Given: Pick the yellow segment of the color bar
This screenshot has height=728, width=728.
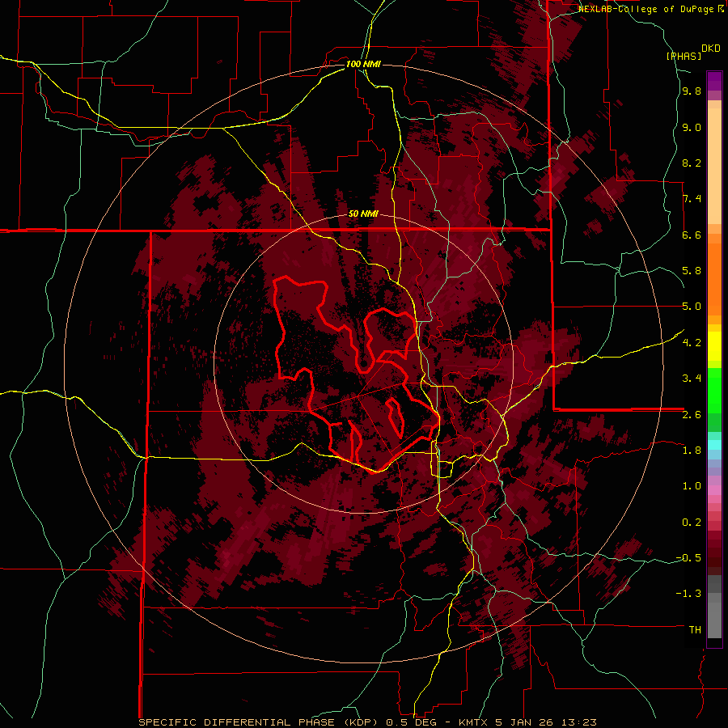Looking at the screenshot, I should click(x=714, y=346).
